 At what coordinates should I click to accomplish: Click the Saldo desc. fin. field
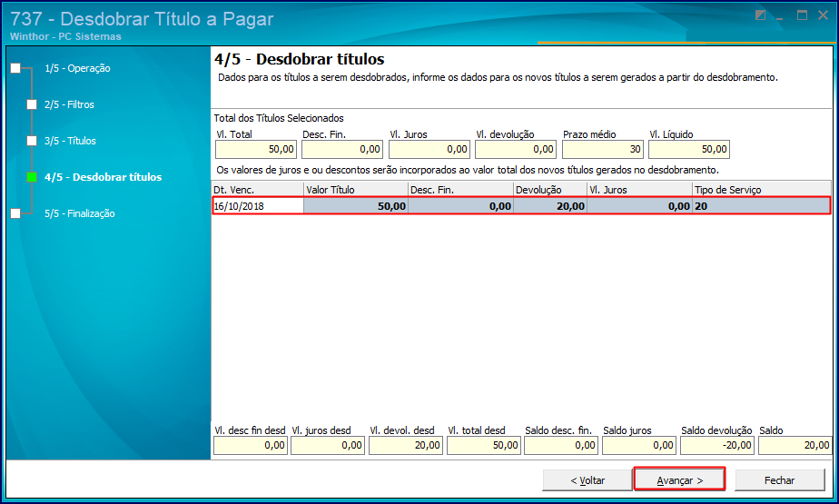[561, 445]
